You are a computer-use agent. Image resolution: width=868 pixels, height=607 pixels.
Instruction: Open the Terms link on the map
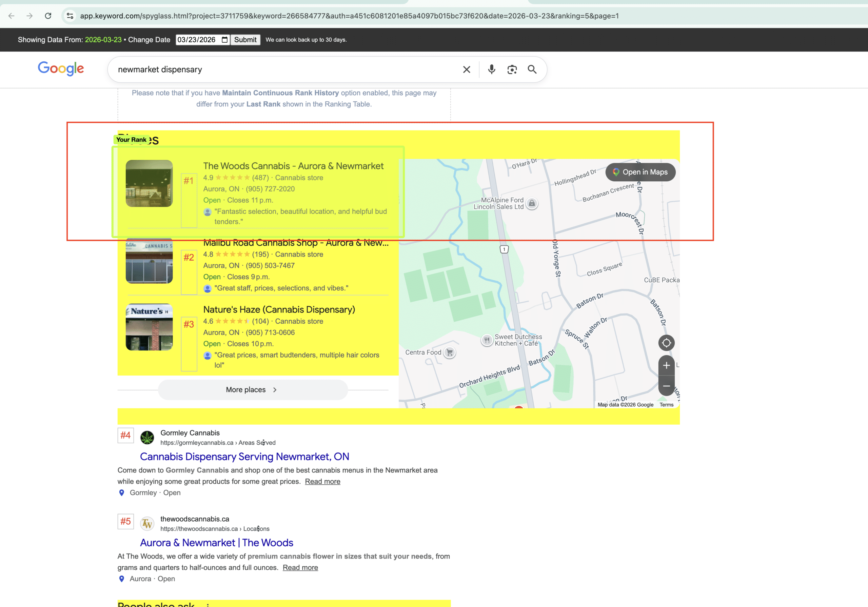pyautogui.click(x=666, y=404)
